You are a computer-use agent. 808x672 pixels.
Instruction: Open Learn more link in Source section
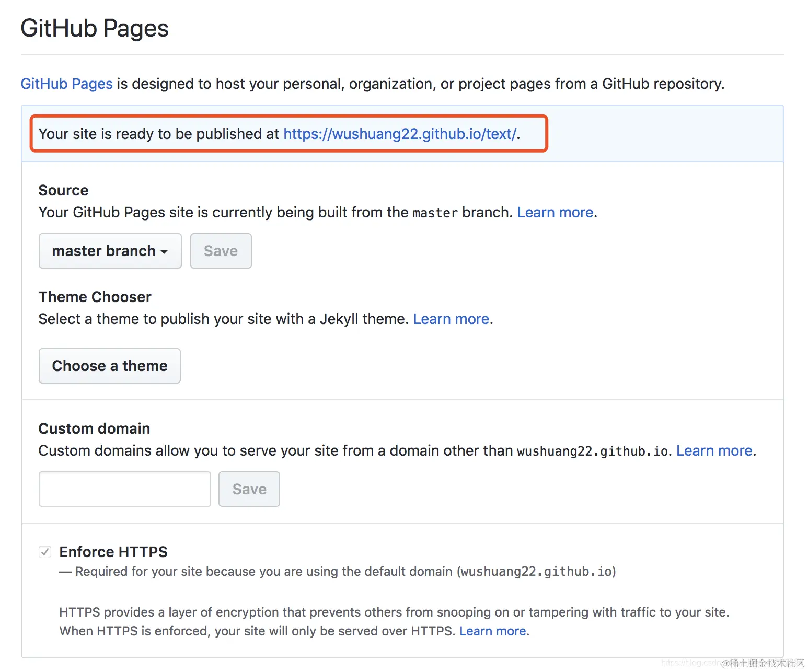click(x=555, y=212)
